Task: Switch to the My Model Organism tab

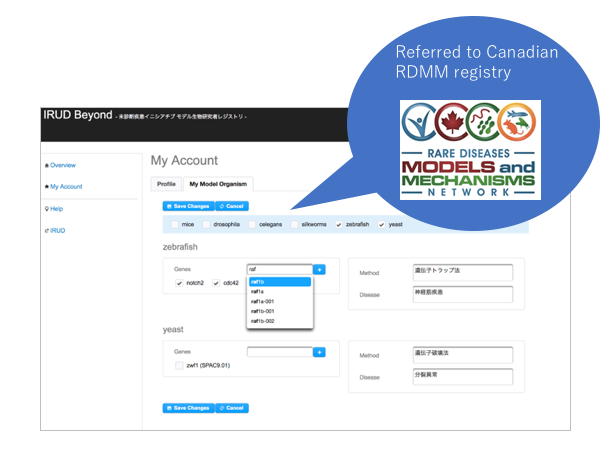Action: (x=218, y=184)
